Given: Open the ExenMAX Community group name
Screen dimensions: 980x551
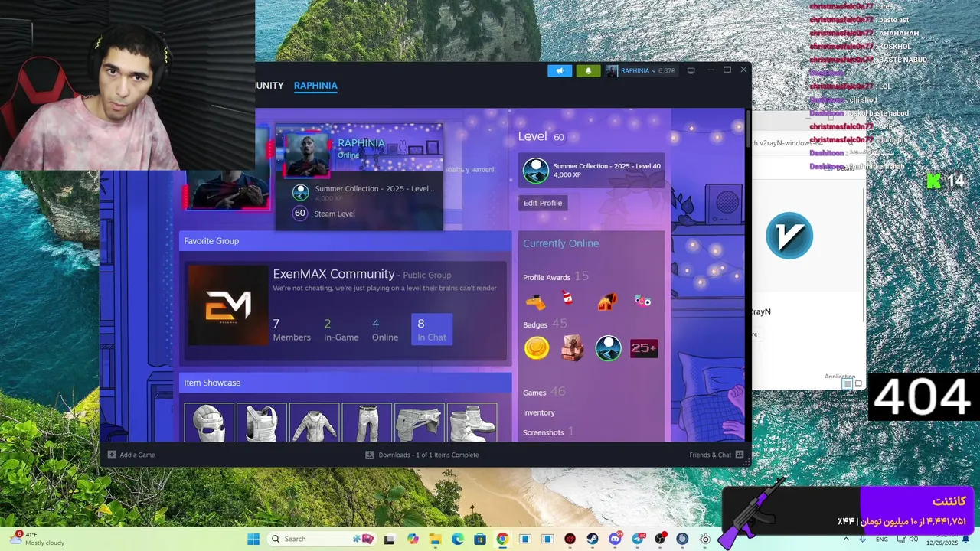Looking at the screenshot, I should (x=334, y=274).
